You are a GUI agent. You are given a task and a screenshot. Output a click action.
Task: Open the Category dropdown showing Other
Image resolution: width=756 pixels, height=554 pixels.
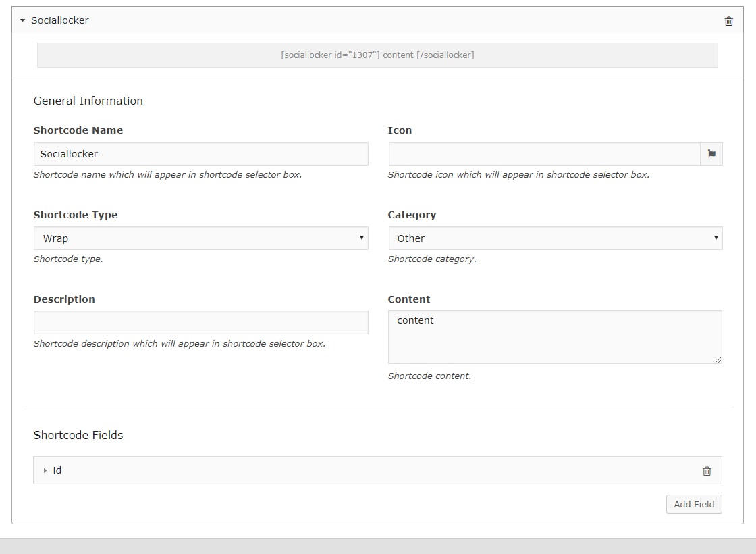[555, 238]
